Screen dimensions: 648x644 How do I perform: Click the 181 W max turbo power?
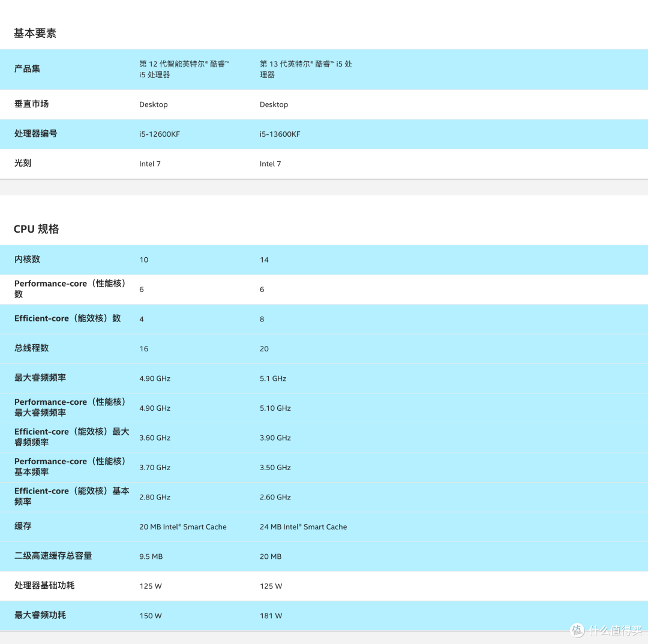tap(271, 616)
